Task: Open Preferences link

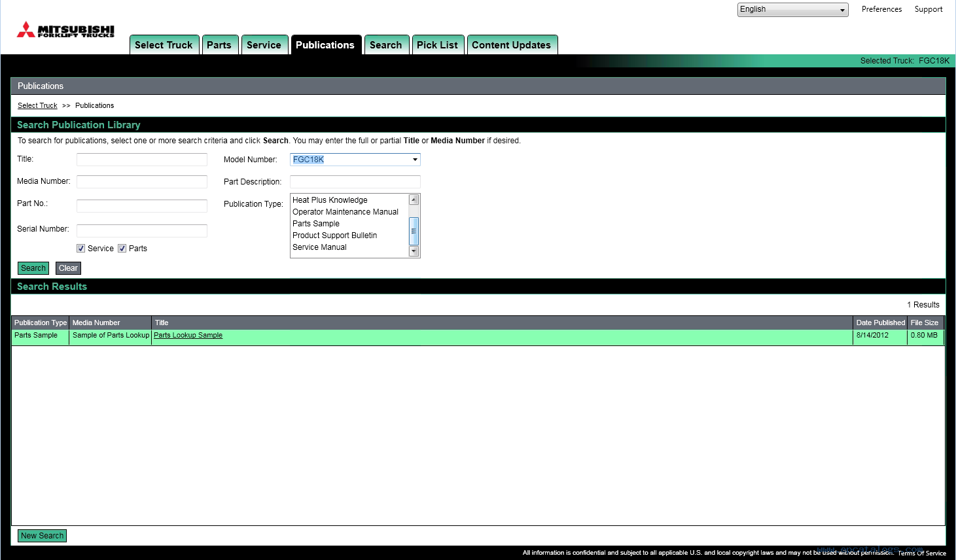Action: click(x=881, y=9)
